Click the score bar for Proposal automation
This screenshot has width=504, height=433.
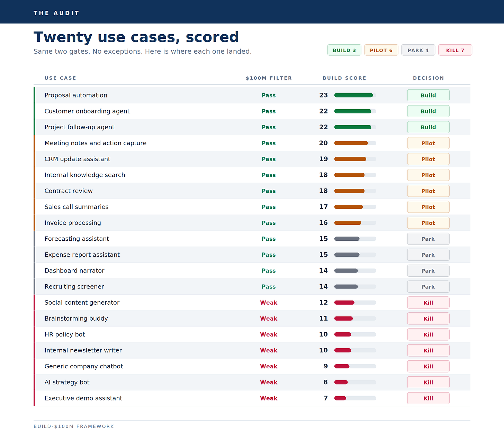pos(355,95)
